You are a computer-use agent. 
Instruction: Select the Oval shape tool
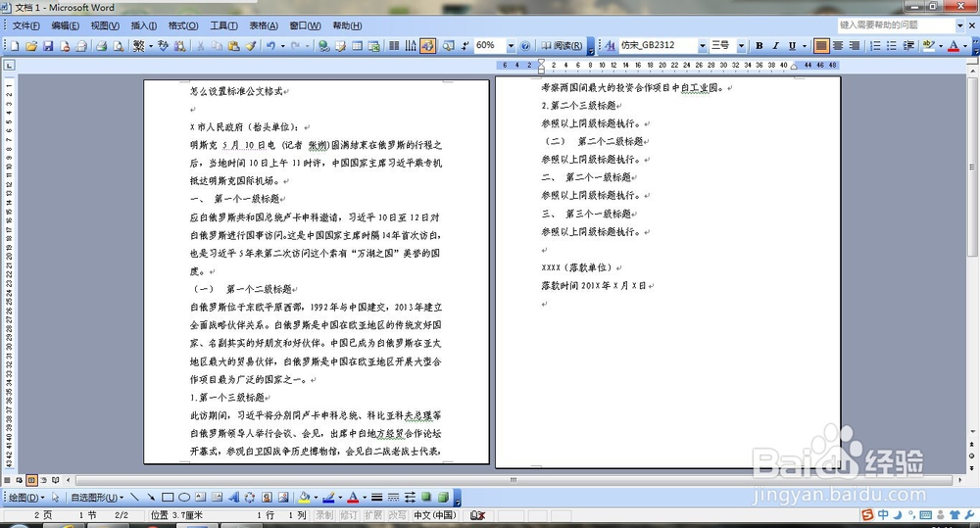[184, 498]
